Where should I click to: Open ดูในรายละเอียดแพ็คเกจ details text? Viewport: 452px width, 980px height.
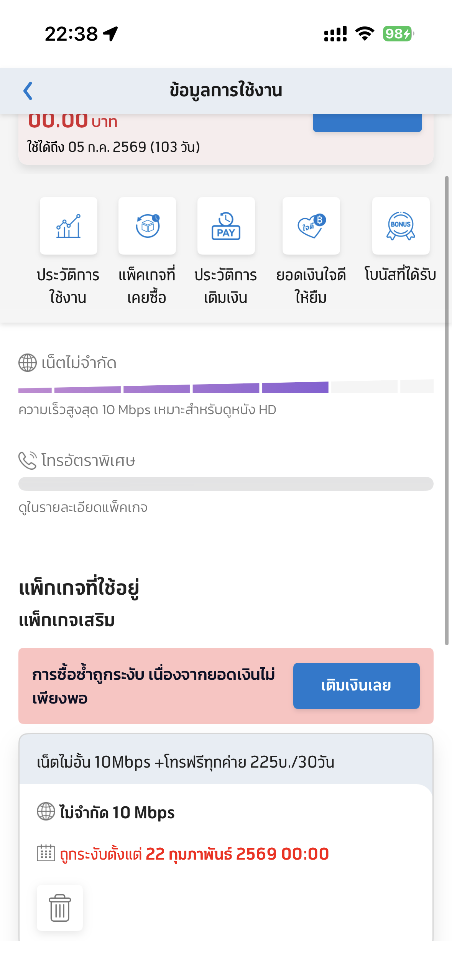click(x=83, y=508)
